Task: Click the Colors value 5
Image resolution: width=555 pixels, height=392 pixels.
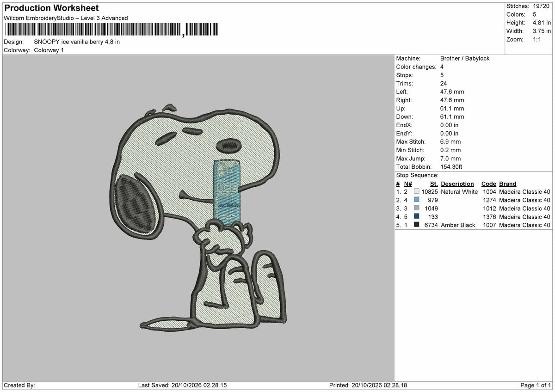Action: [535, 14]
